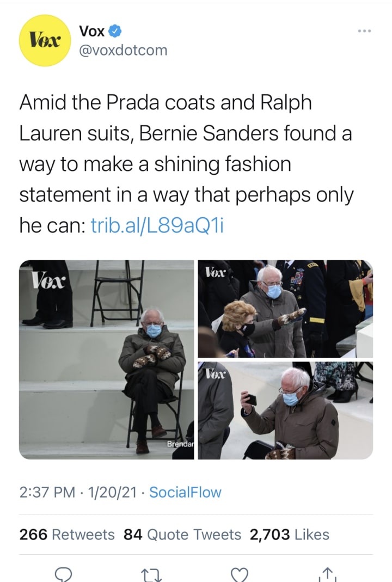
Task: Open bottom-right photo of man holding phone
Action: (285, 410)
